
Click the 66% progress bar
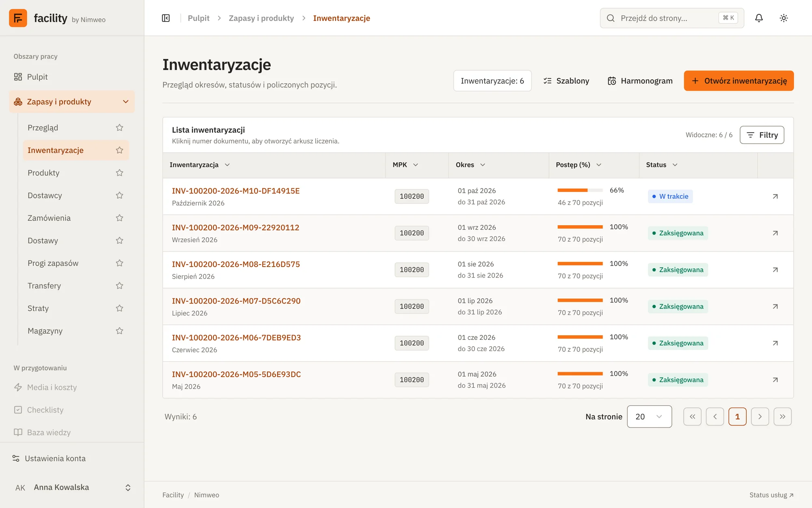point(580,190)
